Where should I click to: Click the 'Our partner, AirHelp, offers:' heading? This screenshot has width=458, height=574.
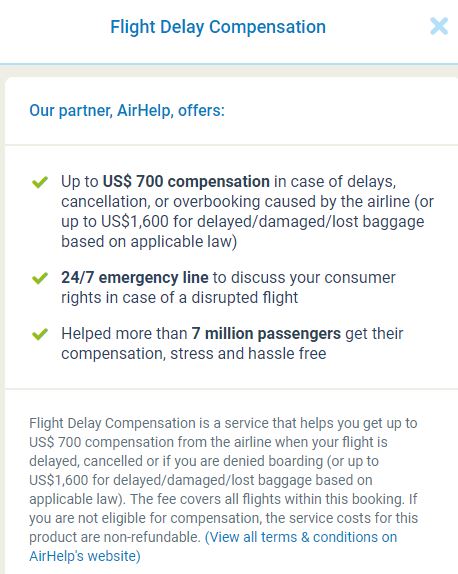pyautogui.click(x=127, y=111)
